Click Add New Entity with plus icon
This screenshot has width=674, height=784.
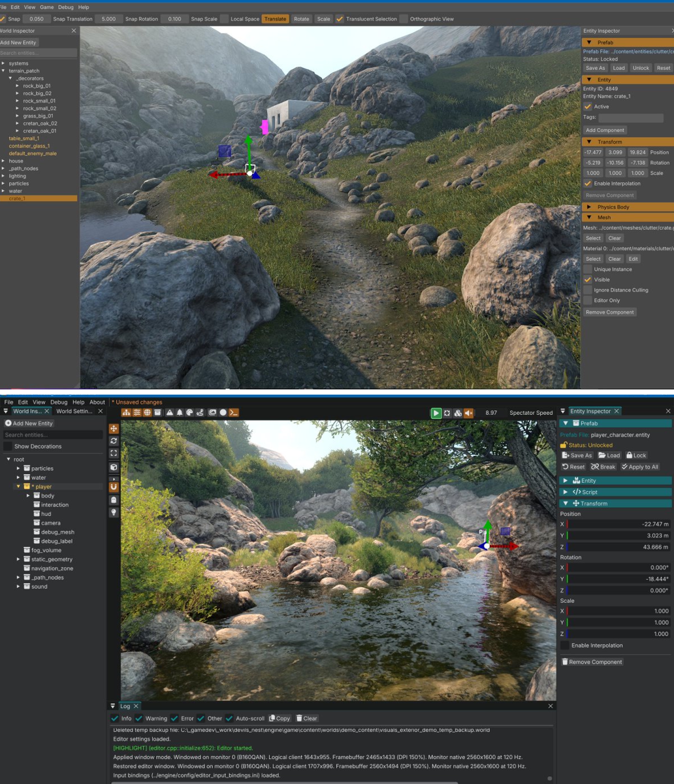(x=29, y=423)
